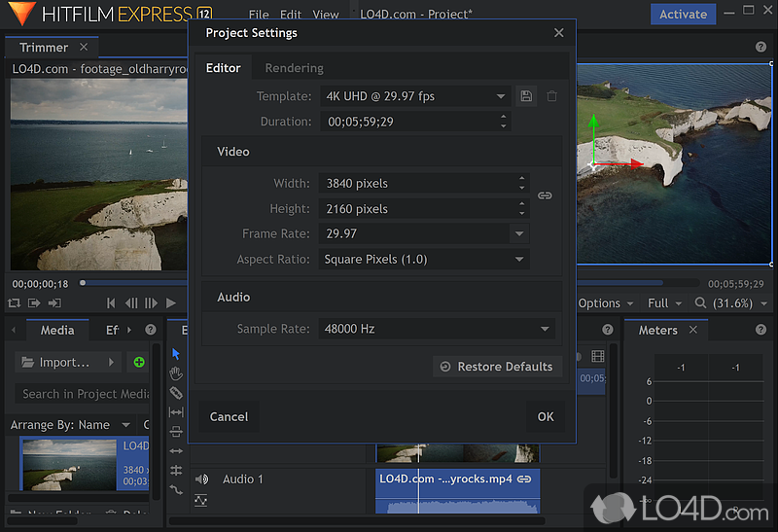Image resolution: width=778 pixels, height=532 pixels.
Task: Expand the Import options arrow
Action: 111,362
